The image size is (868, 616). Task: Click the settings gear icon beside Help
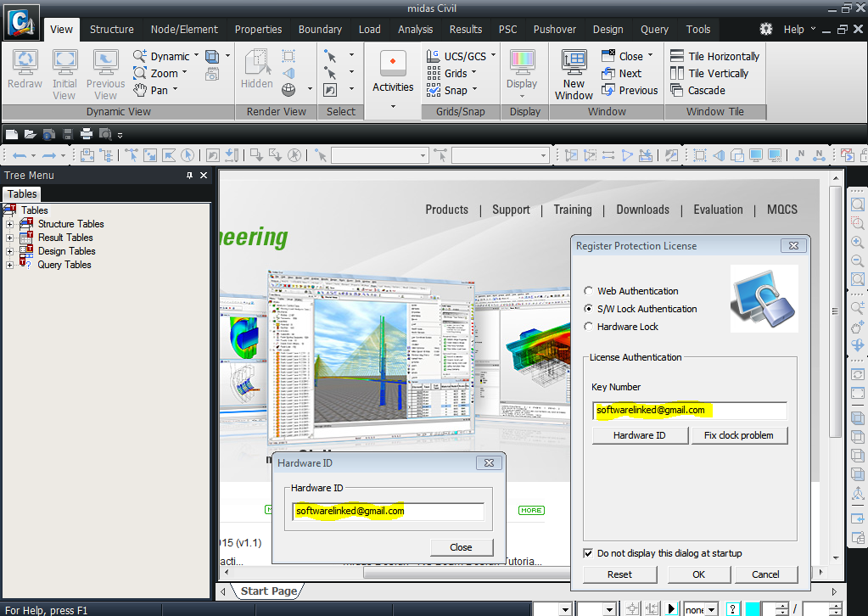[x=765, y=30]
